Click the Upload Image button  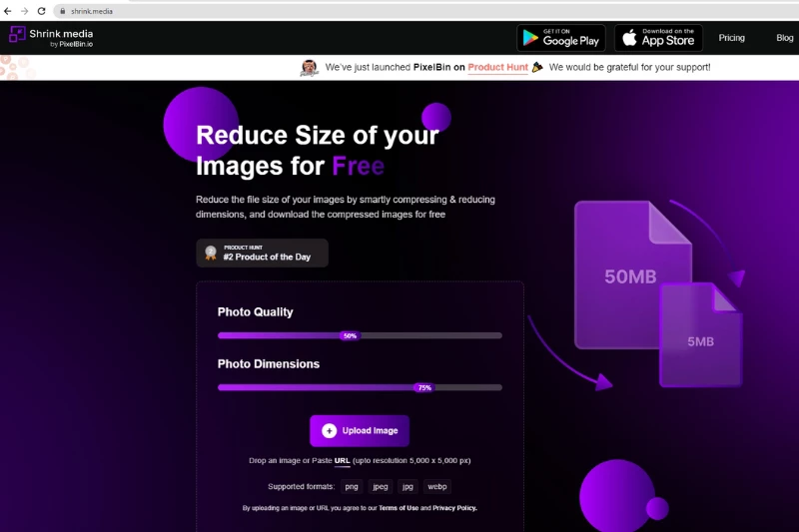coord(360,431)
